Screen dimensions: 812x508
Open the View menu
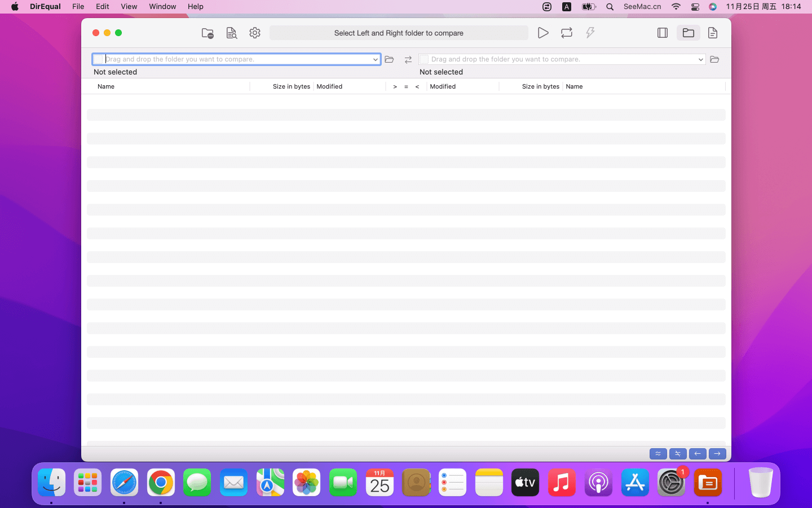coord(129,7)
